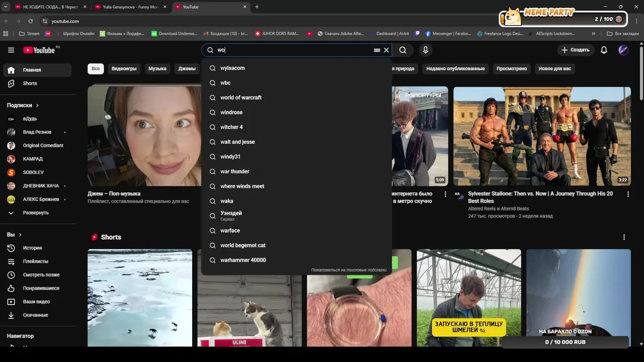The image size is (644, 362).
Task: Select the Музыка filter chip
Action: (157, 68)
